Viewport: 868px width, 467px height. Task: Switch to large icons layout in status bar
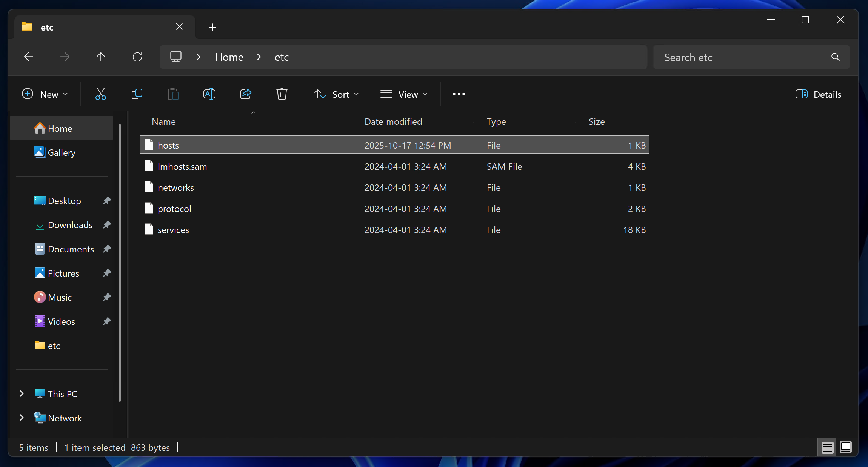coord(845,447)
